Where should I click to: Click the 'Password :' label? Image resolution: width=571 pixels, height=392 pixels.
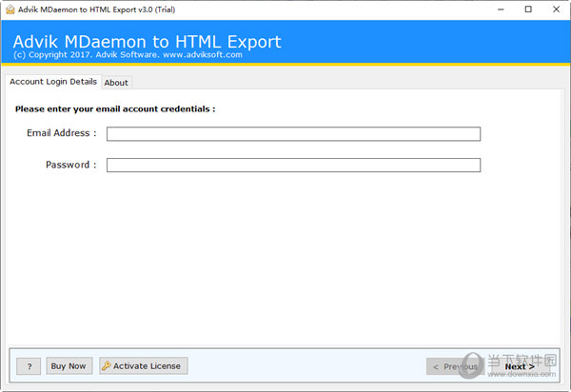(x=71, y=165)
